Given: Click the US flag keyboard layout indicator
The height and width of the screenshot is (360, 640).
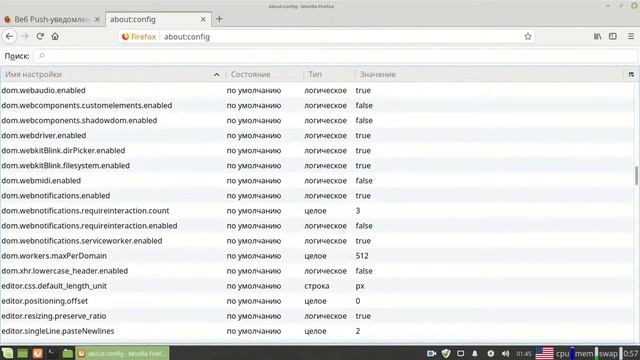Looking at the screenshot, I should (x=544, y=353).
